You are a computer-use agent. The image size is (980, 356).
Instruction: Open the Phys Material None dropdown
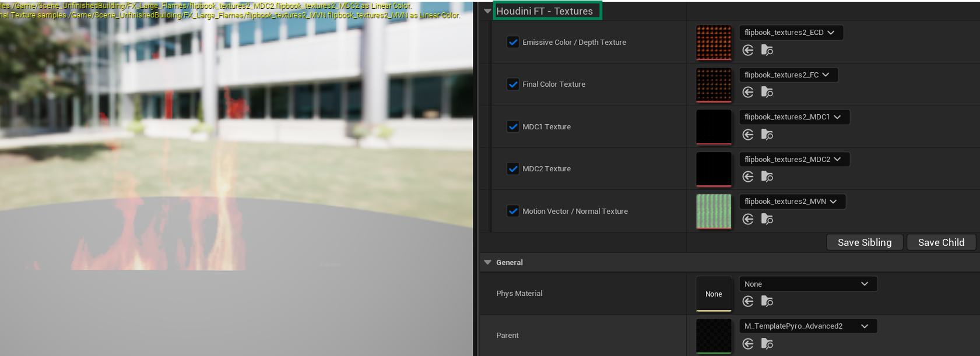pyautogui.click(x=808, y=284)
